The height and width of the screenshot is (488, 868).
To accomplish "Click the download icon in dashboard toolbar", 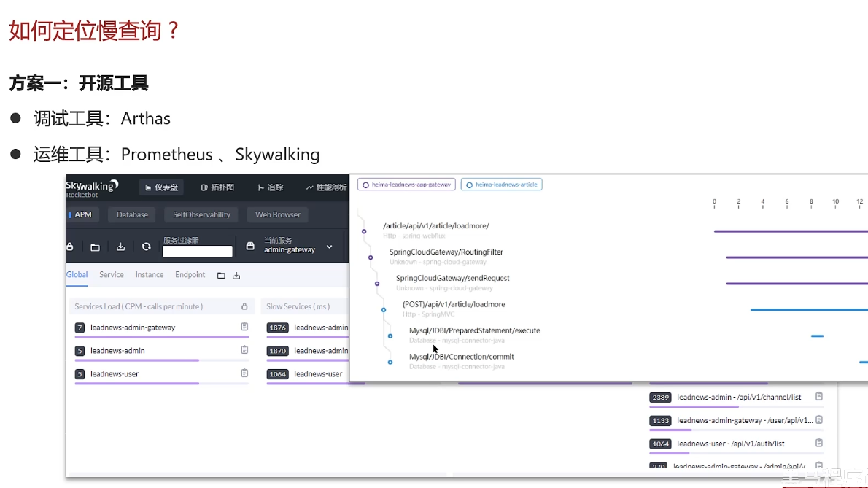I will [x=120, y=247].
